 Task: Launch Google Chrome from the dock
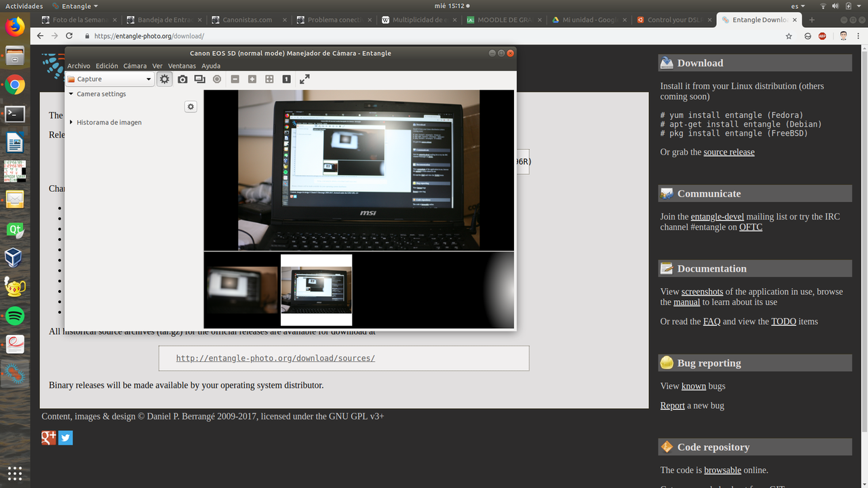tap(15, 85)
